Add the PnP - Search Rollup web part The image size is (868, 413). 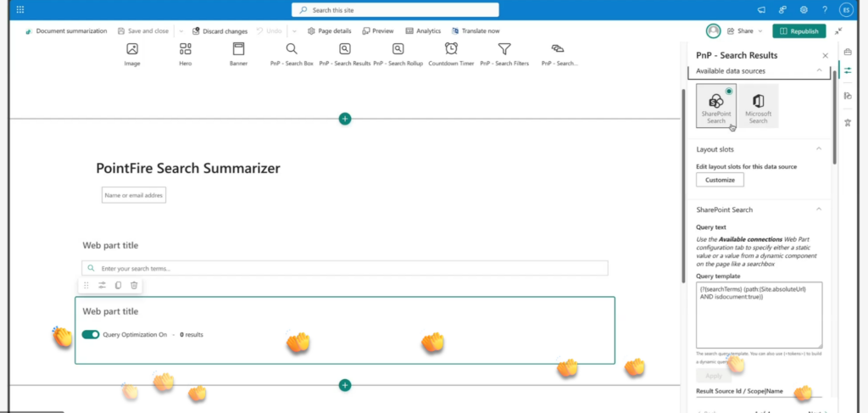tap(398, 54)
